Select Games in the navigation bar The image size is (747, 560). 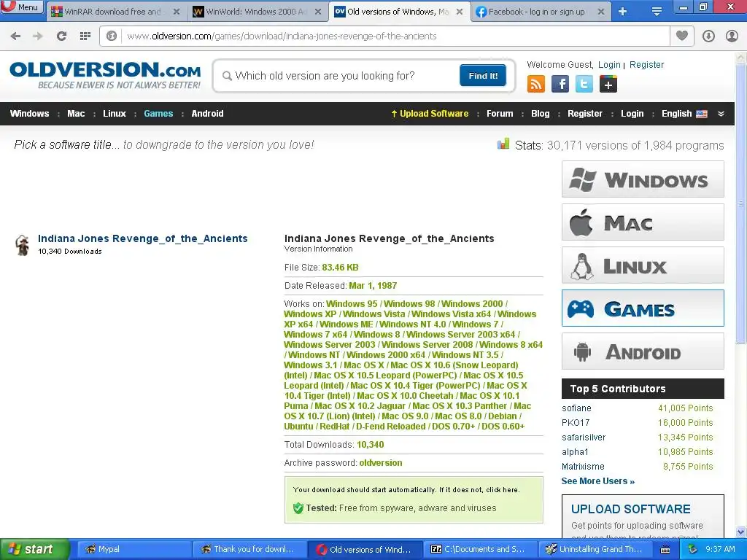pyautogui.click(x=158, y=113)
